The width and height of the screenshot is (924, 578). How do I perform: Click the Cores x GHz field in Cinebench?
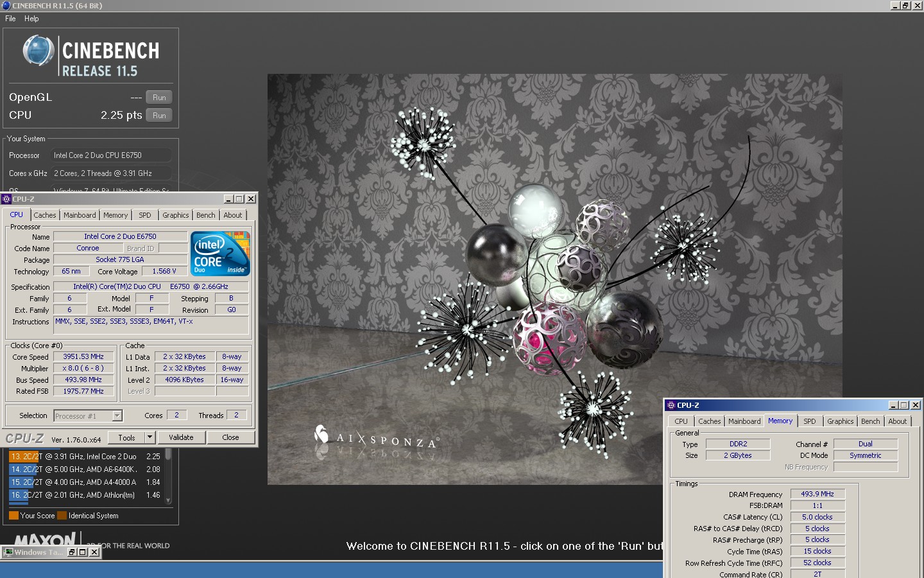pyautogui.click(x=111, y=173)
